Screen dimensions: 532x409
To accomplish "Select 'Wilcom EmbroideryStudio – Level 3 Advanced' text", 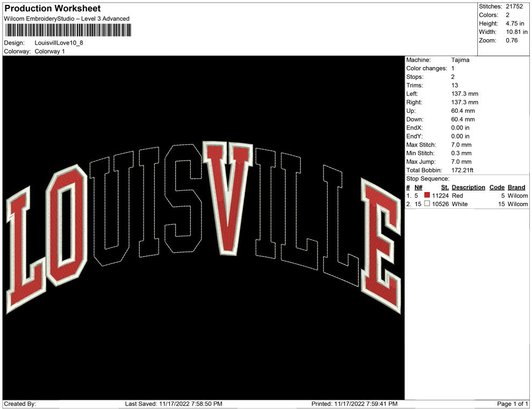I will (x=67, y=19).
